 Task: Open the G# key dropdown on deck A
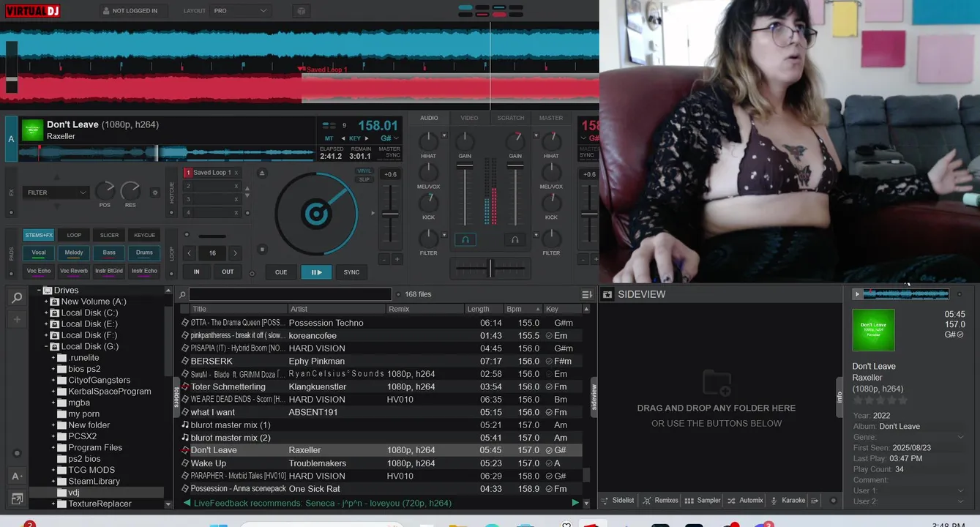[x=389, y=138]
